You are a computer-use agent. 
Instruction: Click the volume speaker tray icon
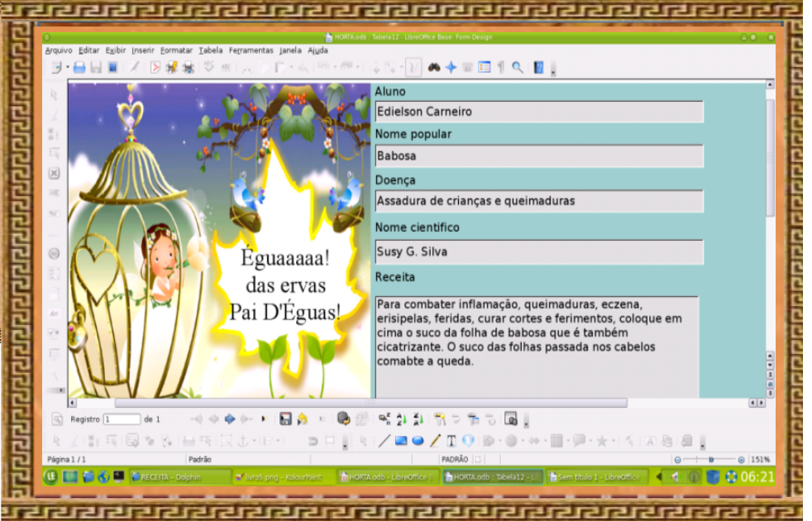pos(676,477)
